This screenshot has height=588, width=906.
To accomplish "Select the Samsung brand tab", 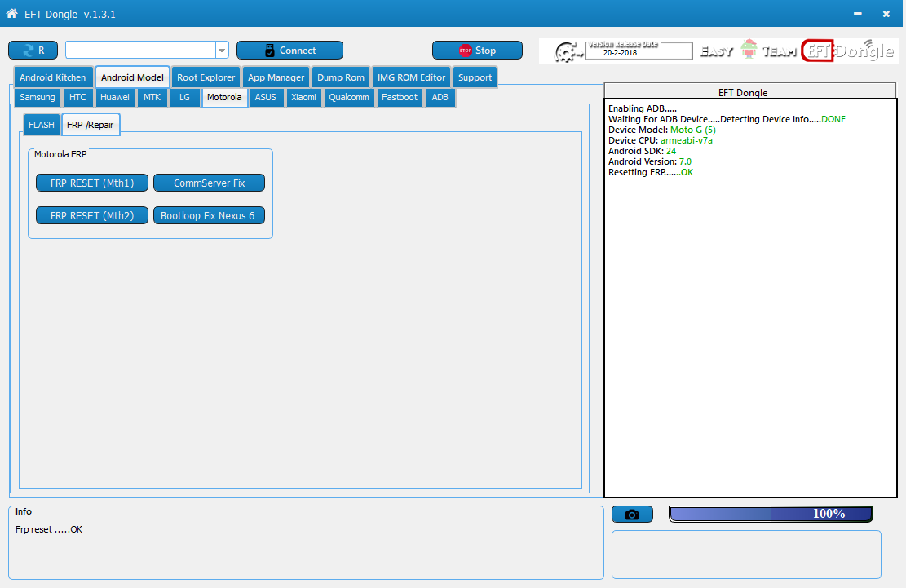I will click(38, 97).
